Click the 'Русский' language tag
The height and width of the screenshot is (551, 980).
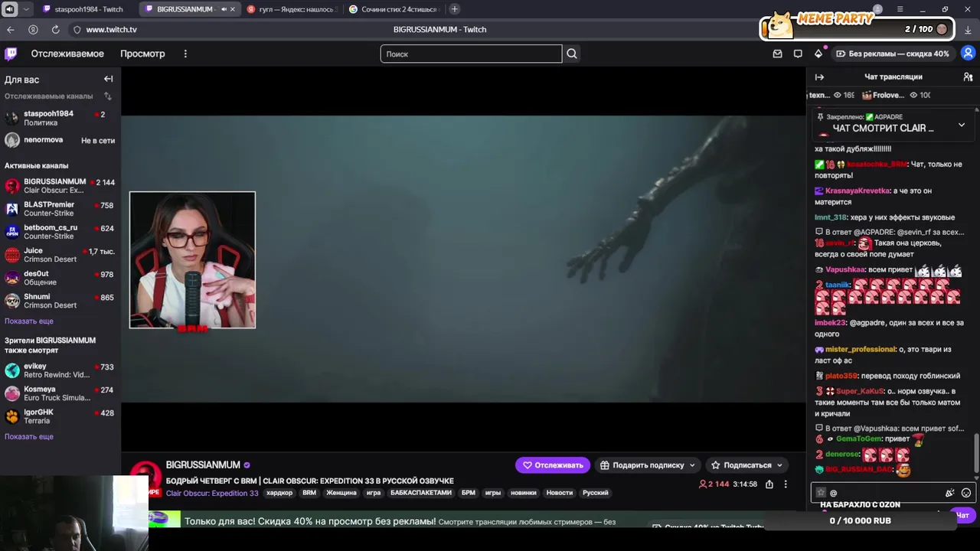coord(596,493)
